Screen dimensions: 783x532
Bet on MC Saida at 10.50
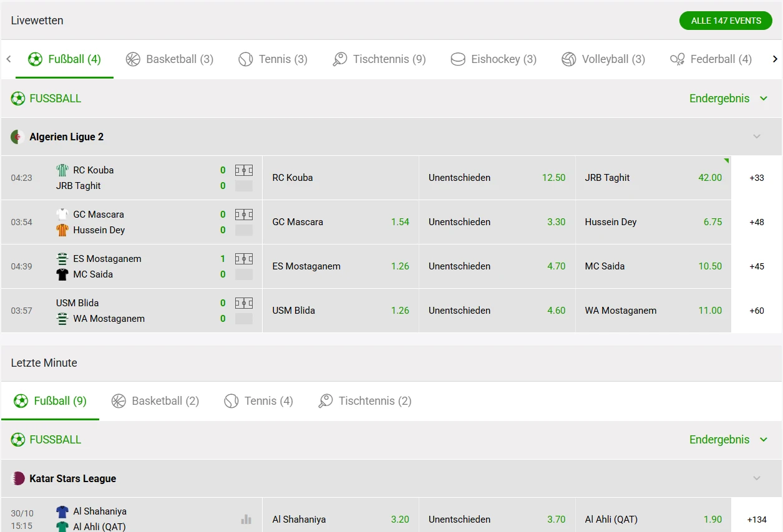click(653, 266)
